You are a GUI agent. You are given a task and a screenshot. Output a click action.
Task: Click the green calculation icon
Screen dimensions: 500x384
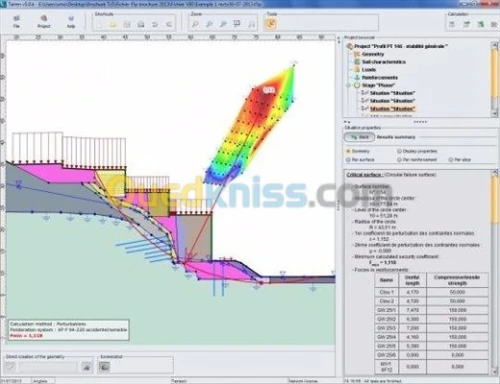tap(480, 24)
